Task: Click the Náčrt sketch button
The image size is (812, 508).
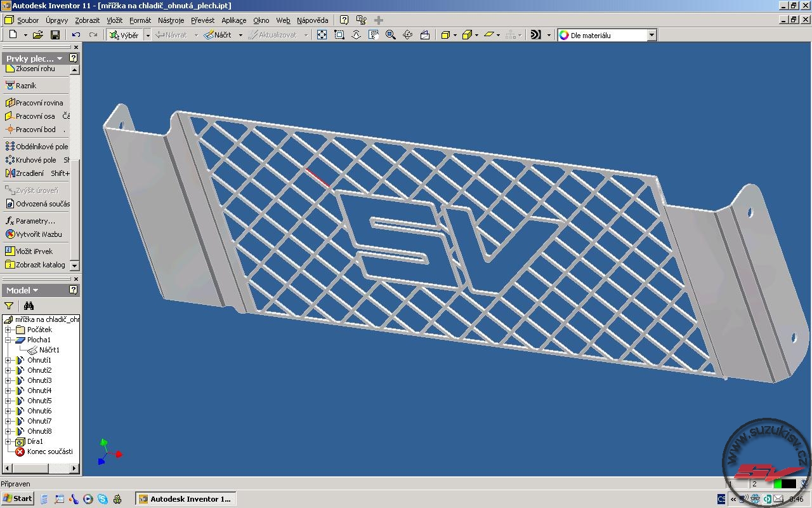Action: 218,35
